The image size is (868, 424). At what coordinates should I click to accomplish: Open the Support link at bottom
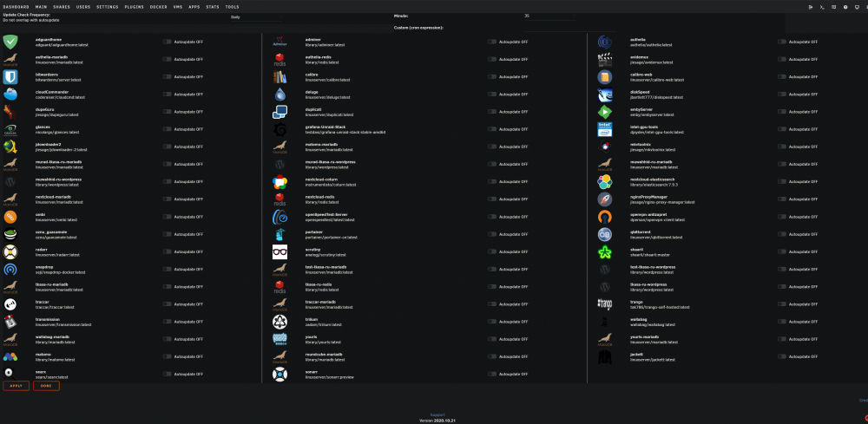click(437, 414)
